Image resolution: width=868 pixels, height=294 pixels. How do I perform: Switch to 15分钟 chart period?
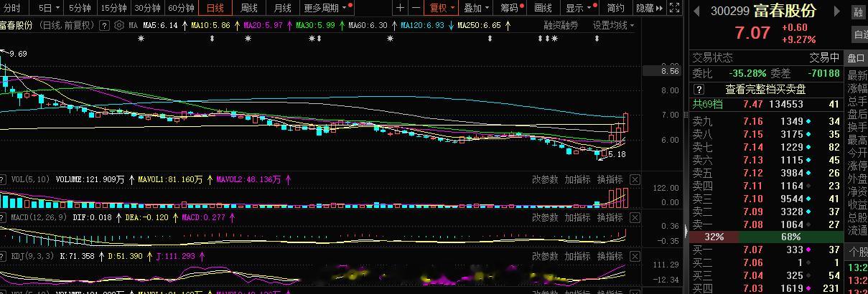pos(113,8)
